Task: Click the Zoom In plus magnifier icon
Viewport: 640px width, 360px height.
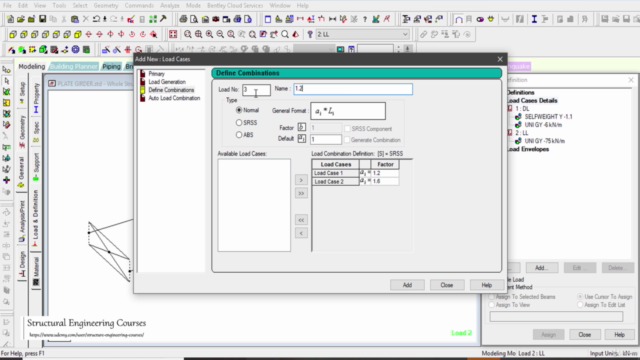Action: pos(209,34)
